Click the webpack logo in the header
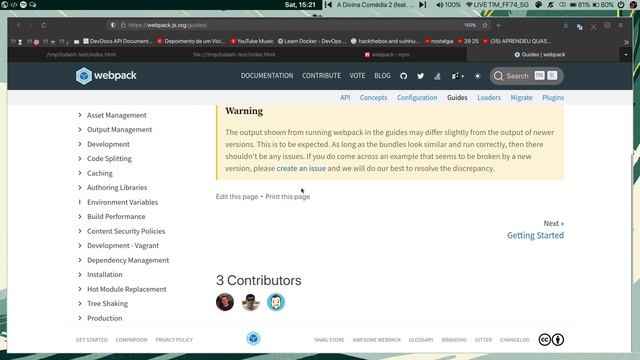Image resolution: width=640 pixels, height=360 pixels. [x=106, y=76]
